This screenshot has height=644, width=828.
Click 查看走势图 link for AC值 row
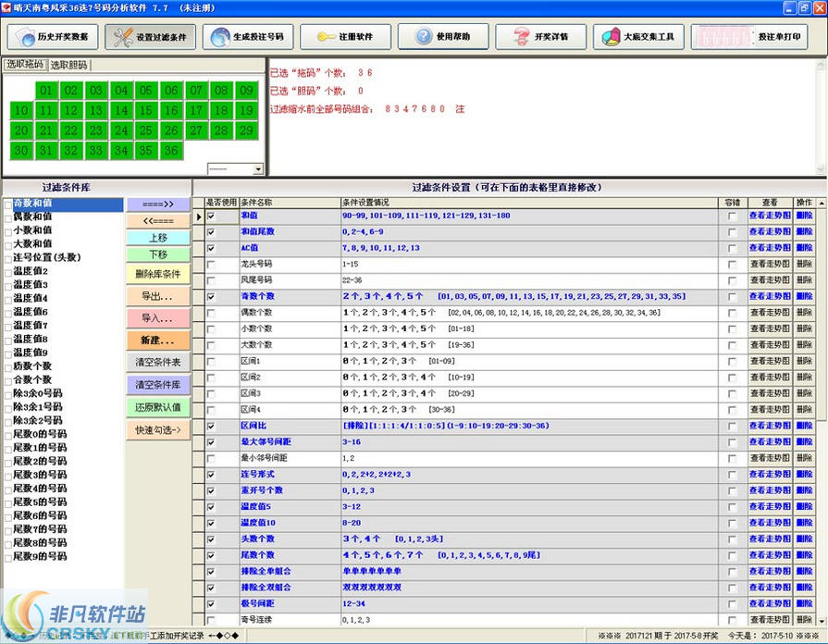[770, 248]
